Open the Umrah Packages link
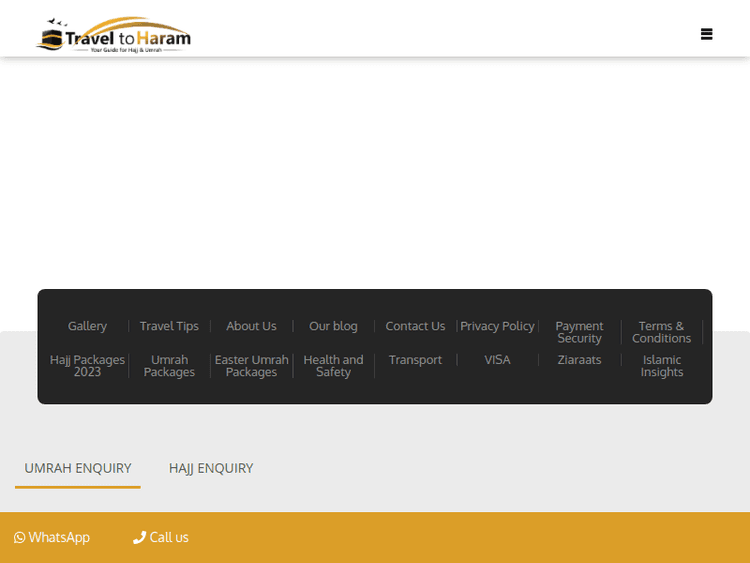Viewport: 750px width, 563px height. [x=169, y=366]
